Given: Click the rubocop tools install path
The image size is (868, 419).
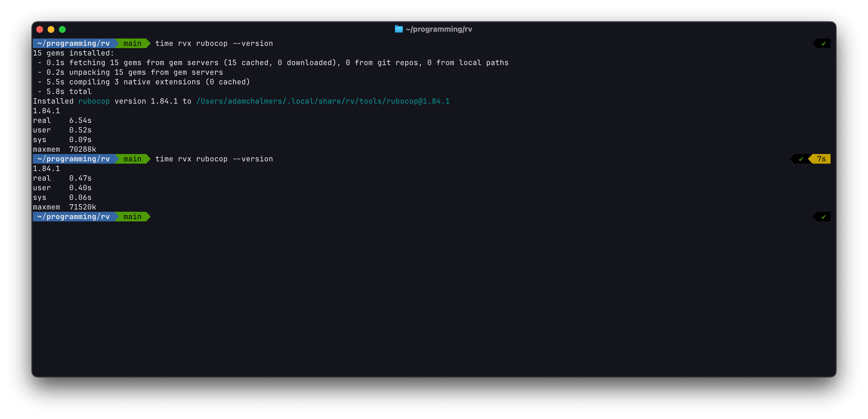Looking at the screenshot, I should [322, 101].
